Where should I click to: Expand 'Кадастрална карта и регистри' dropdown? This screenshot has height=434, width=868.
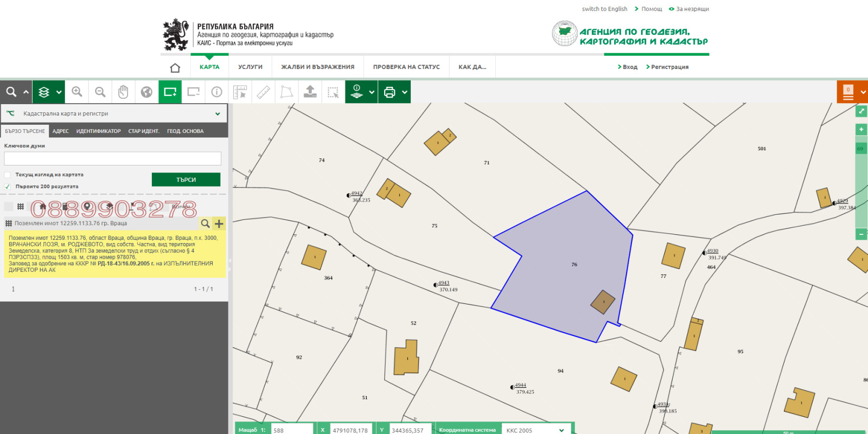tap(218, 114)
